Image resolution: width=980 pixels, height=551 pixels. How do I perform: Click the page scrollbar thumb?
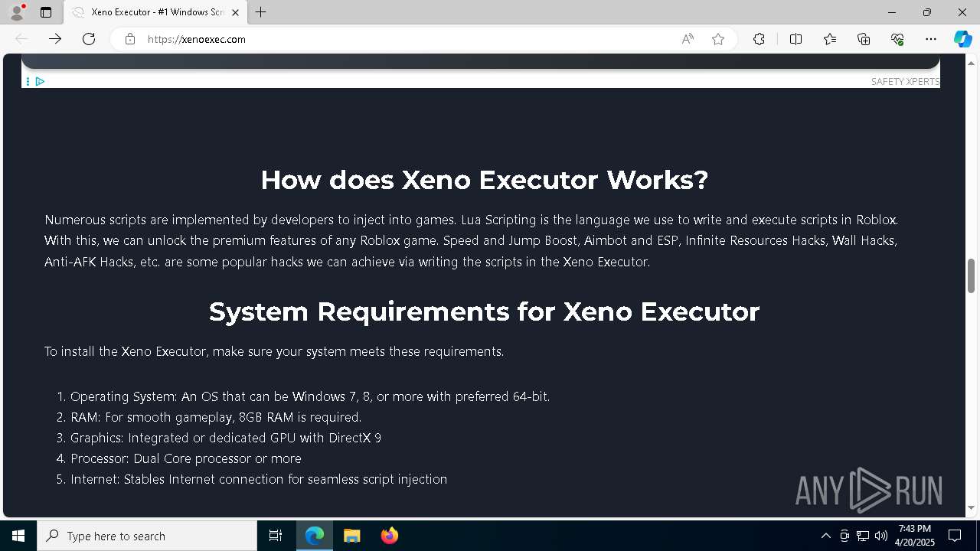coord(971,275)
